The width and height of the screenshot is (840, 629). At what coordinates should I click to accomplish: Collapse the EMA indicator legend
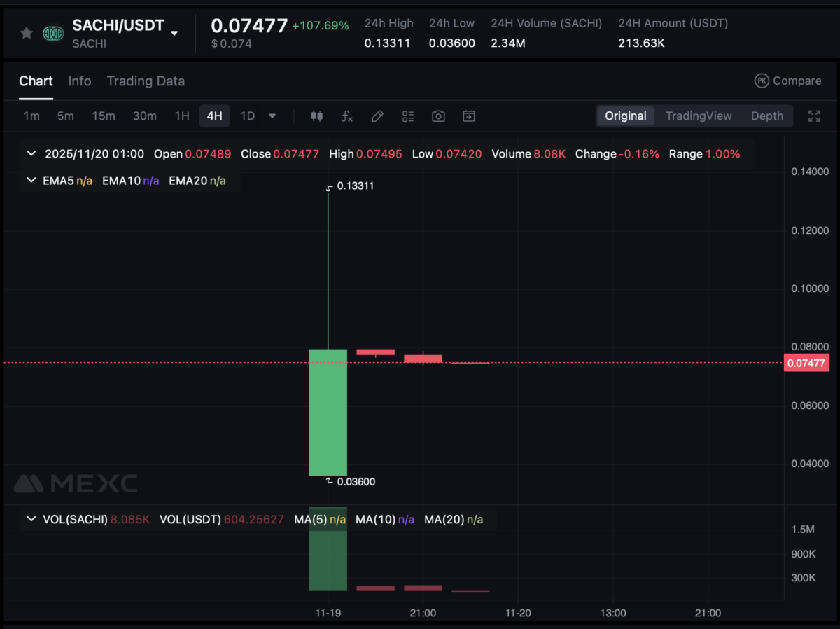(x=31, y=181)
